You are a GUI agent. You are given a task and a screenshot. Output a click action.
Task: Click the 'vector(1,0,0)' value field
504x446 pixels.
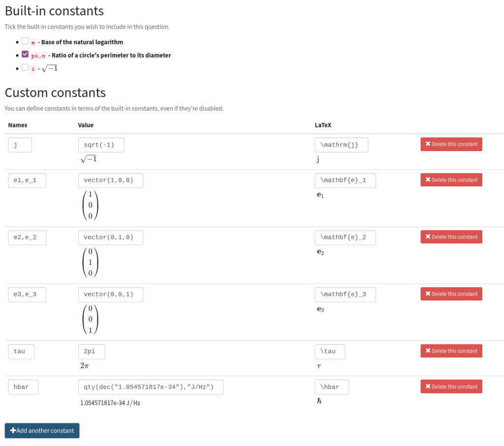(x=110, y=180)
